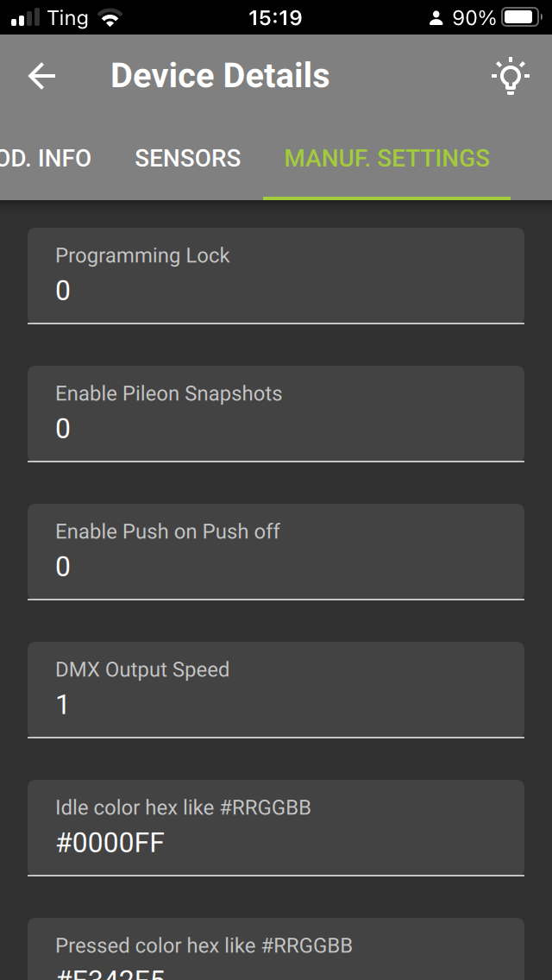This screenshot has height=980, width=552.
Task: Tap the Ting carrier name
Action: [x=68, y=17]
